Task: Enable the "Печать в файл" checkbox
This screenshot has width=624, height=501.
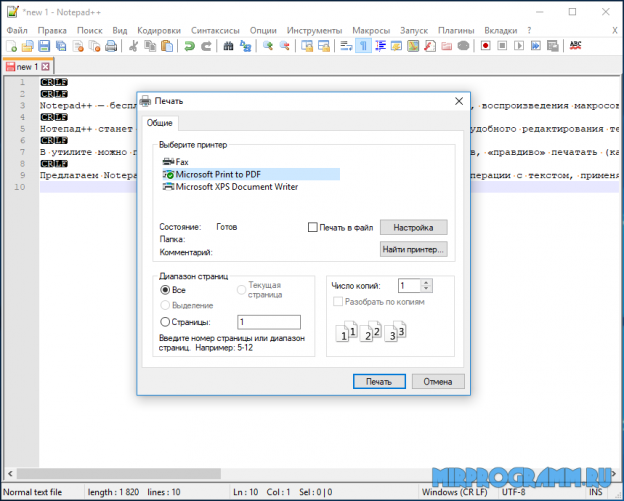Action: 313,227
